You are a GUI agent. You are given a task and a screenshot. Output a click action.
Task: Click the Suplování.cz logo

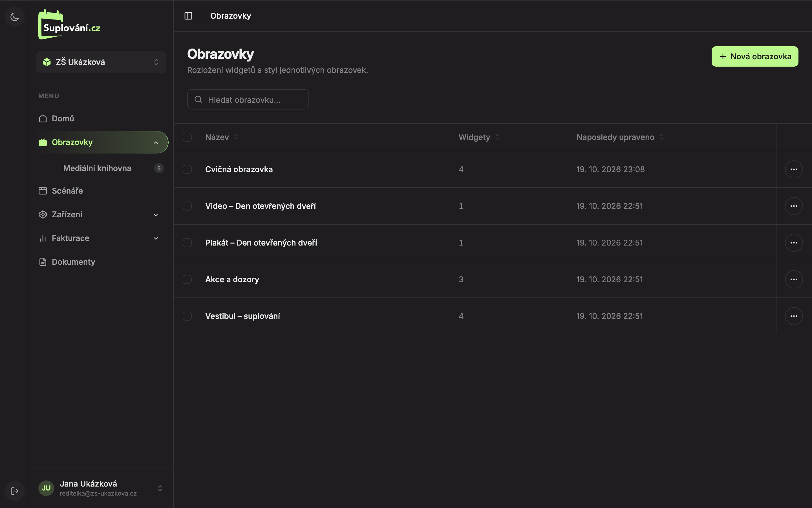[x=69, y=25]
